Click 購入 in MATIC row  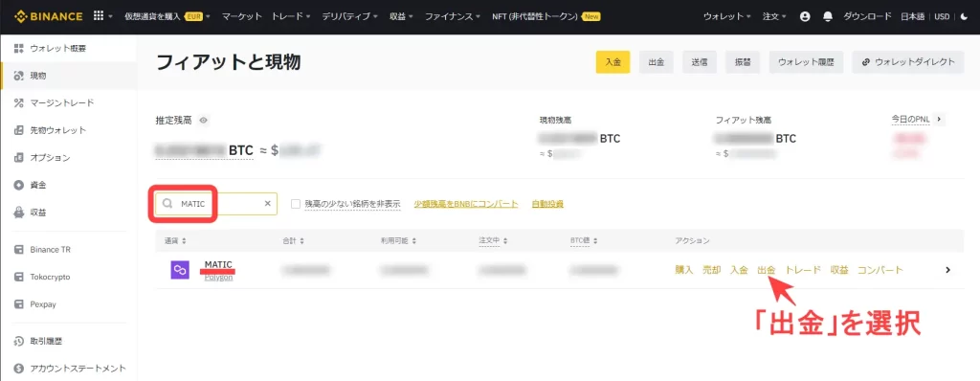684,270
